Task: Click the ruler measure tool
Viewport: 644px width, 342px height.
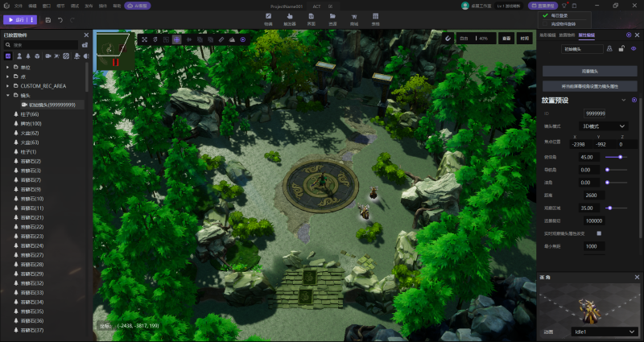Action: click(x=221, y=39)
